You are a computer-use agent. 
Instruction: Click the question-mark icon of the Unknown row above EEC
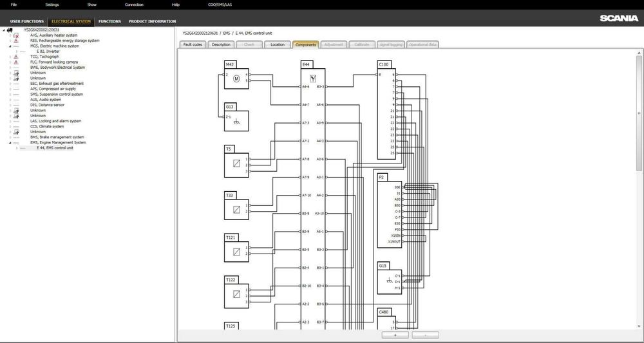pyautogui.click(x=16, y=78)
